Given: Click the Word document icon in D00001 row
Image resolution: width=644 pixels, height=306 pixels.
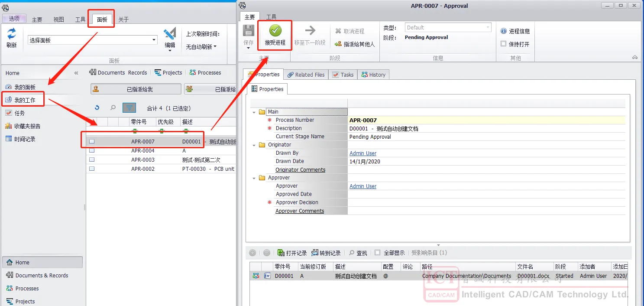Looking at the screenshot, I should (x=268, y=276).
